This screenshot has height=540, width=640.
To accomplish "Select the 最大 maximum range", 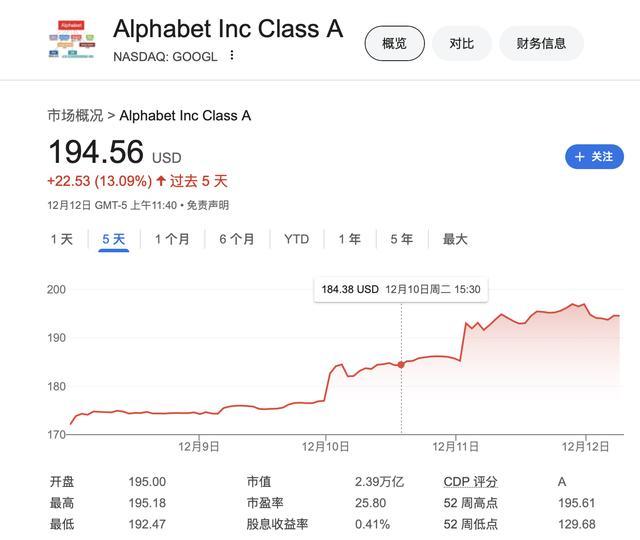I will click(x=455, y=239).
